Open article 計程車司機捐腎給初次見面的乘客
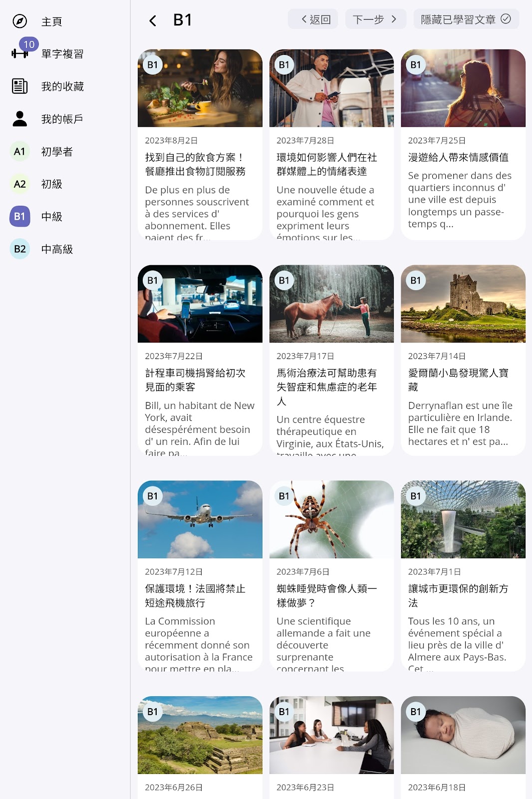Screen dimensions: 532x799 (196, 380)
